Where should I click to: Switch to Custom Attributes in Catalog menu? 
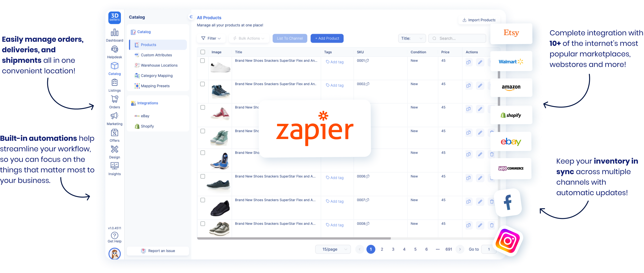[x=156, y=55]
